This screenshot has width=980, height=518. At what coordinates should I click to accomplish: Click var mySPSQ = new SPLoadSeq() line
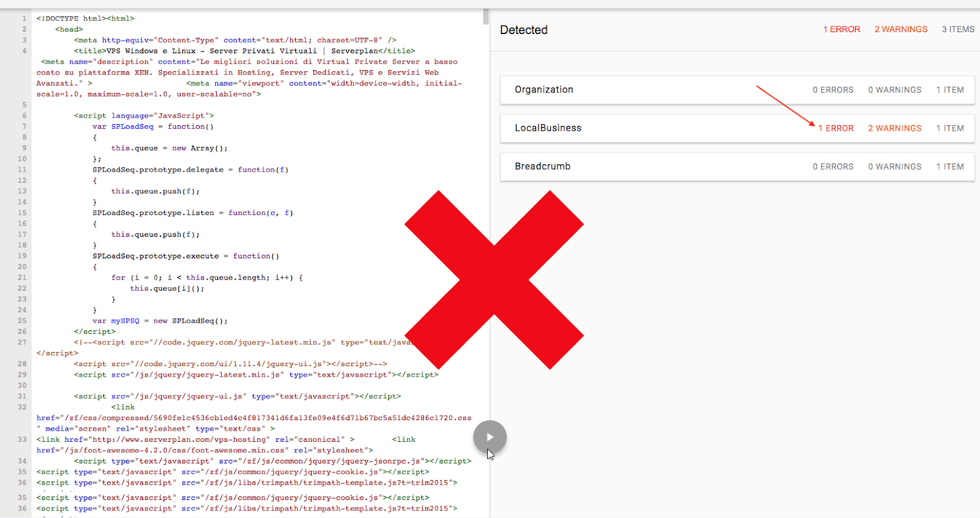(x=160, y=321)
